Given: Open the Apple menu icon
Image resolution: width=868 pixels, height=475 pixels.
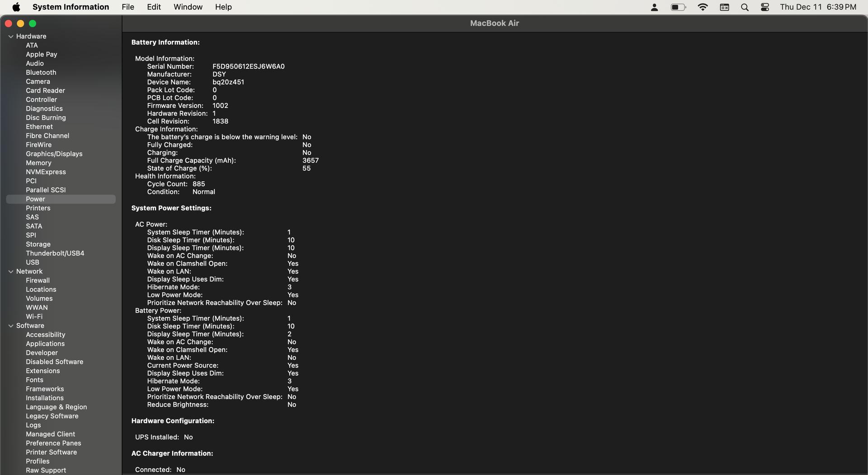Looking at the screenshot, I should click(x=16, y=7).
